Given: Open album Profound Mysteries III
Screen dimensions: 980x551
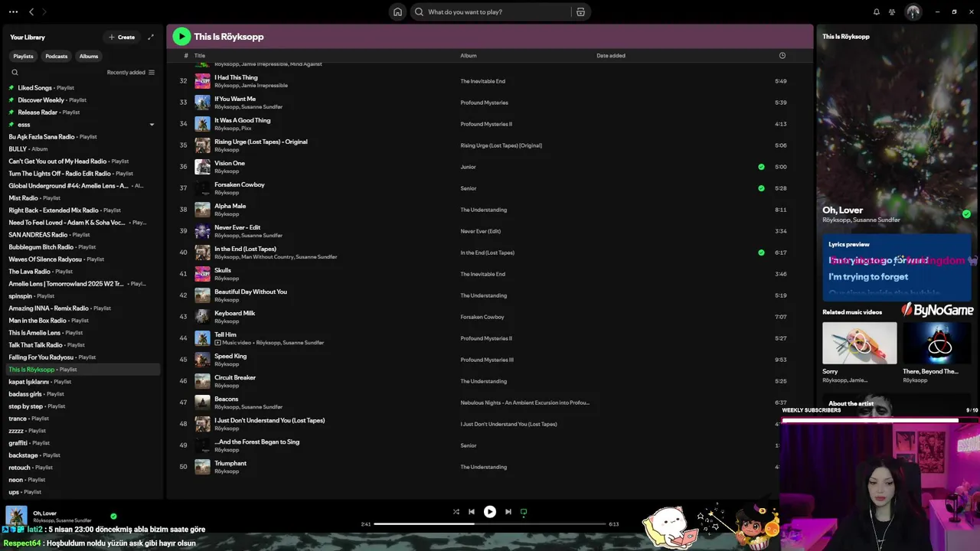Looking at the screenshot, I should [x=487, y=360].
